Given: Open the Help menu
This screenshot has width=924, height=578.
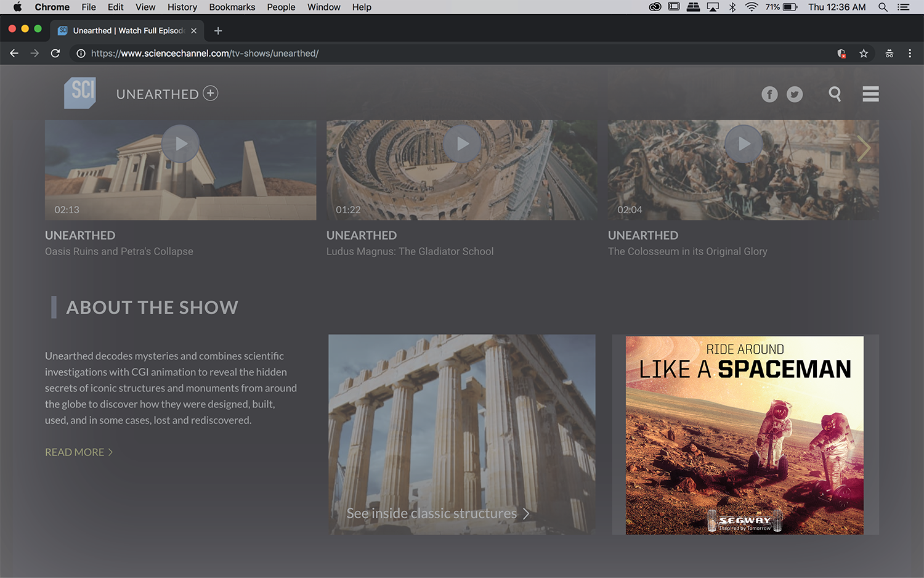Looking at the screenshot, I should tap(362, 7).
